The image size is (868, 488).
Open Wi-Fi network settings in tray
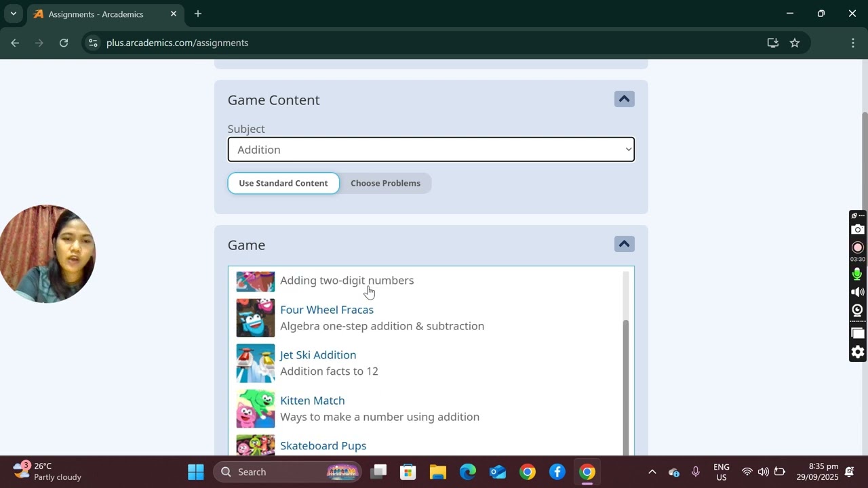coord(747,472)
